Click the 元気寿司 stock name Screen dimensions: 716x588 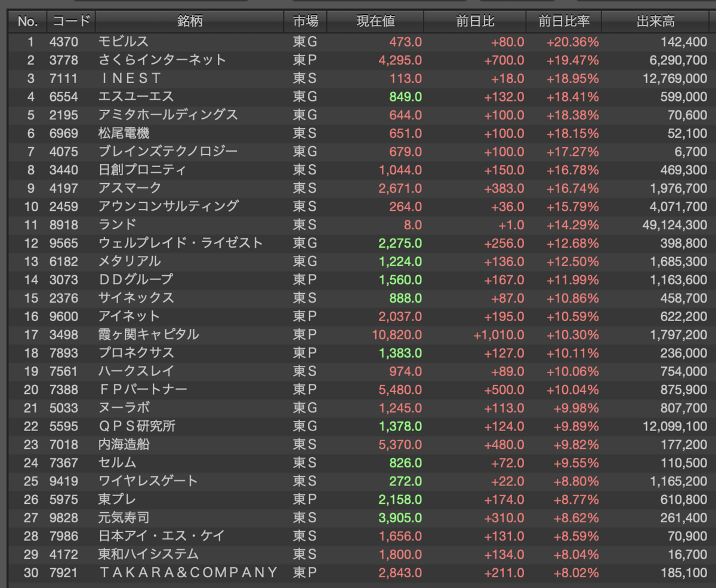(x=124, y=518)
